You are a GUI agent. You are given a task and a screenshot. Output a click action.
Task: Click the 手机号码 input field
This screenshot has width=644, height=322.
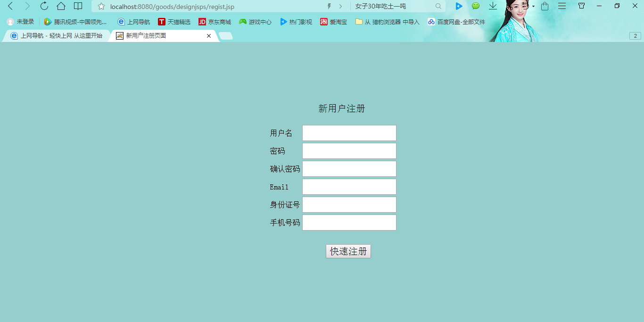pyautogui.click(x=349, y=223)
